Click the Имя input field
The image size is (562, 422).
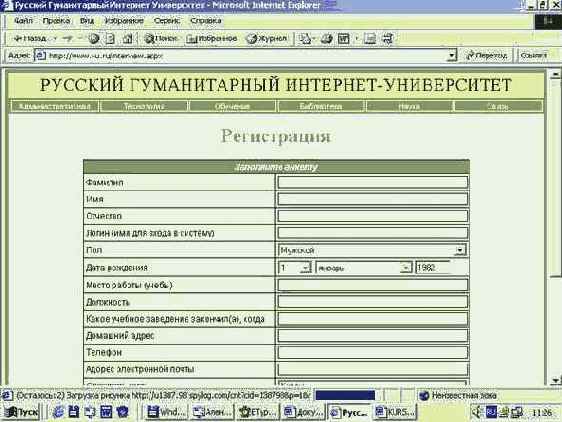(372, 199)
